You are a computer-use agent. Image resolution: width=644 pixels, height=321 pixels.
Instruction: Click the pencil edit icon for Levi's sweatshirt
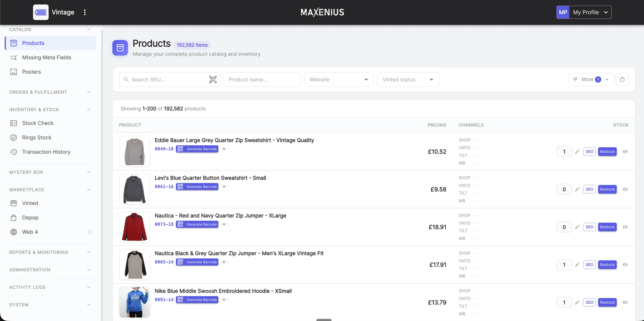577,189
